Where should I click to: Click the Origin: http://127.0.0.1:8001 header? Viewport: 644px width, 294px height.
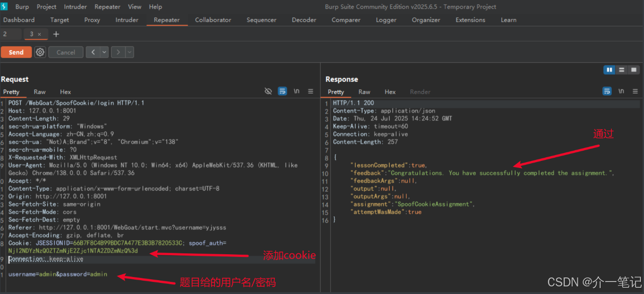coord(58,196)
